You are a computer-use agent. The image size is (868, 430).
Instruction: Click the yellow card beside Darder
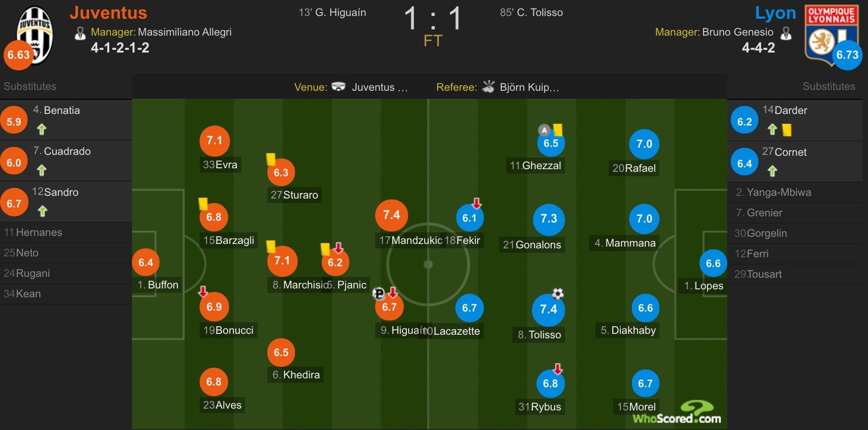coord(787,130)
